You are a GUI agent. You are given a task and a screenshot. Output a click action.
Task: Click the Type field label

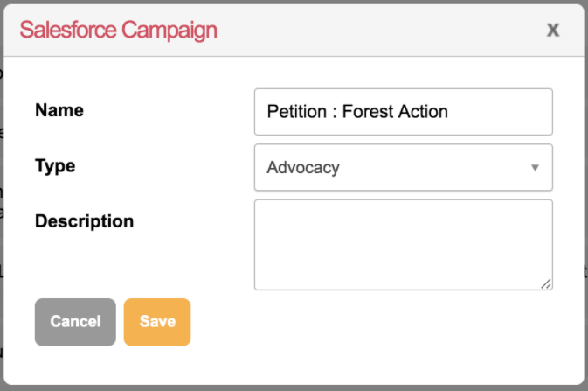click(x=55, y=166)
